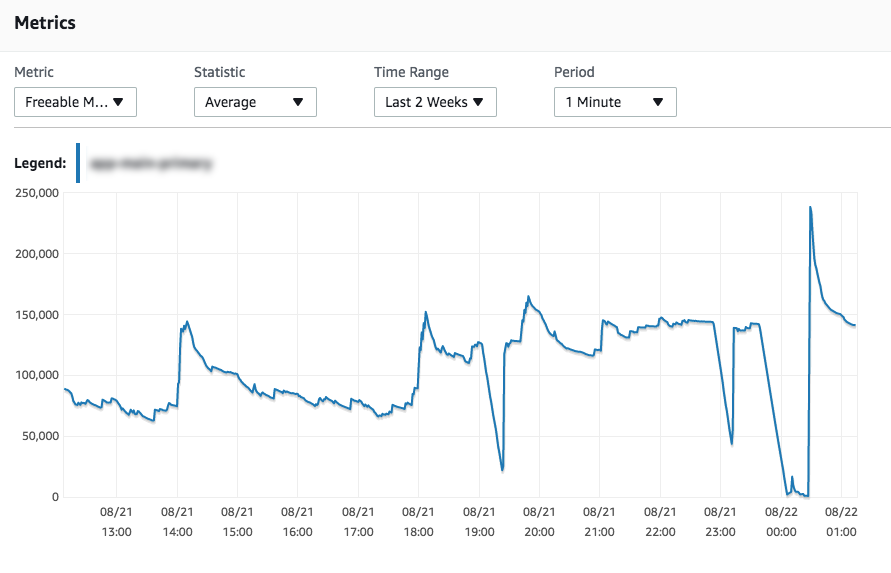Click the 08/22 00:00 x-axis label
Image resolution: width=891 pixels, height=573 pixels.
pos(781,522)
